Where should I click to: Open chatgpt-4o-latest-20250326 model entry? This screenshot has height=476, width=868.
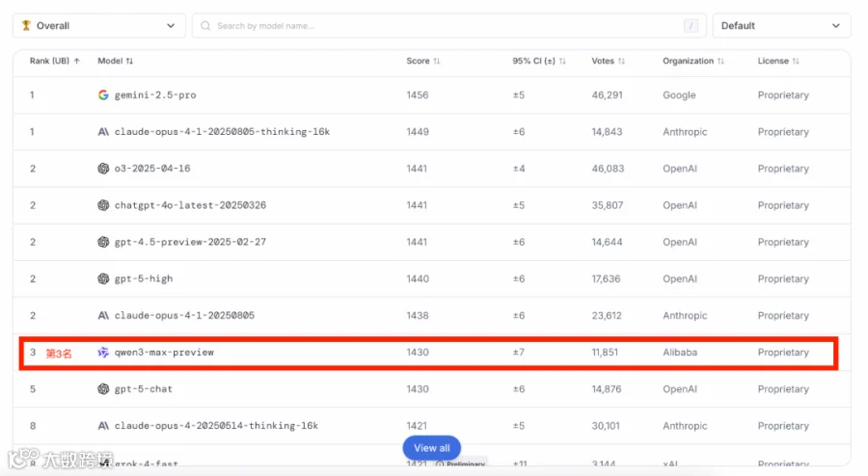190,205
